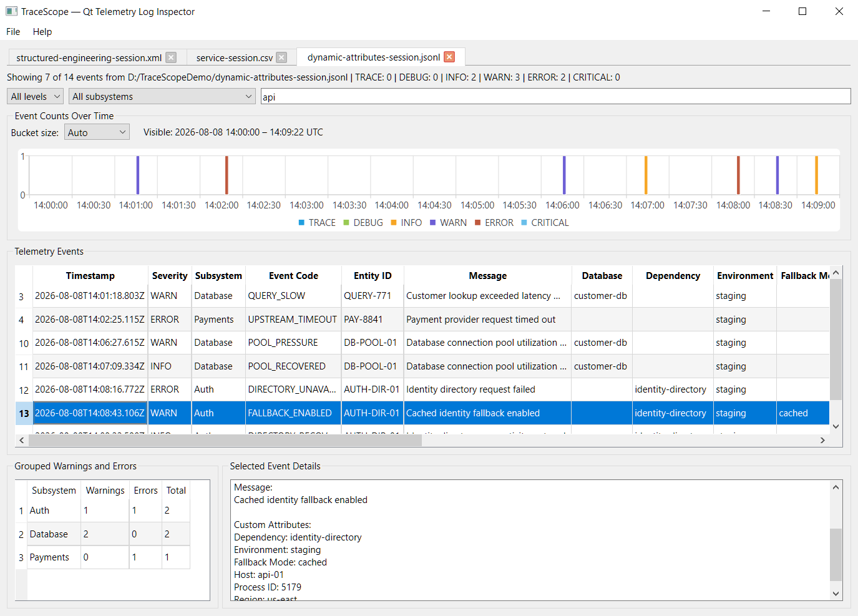Select the DIRECTORY_UNAVA... event cell

coord(293,389)
